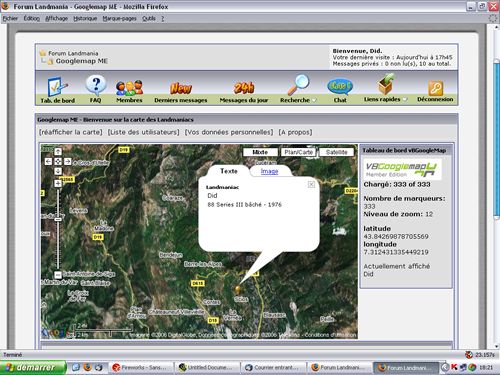Switch map view to Mixte

pyautogui.click(x=260, y=152)
